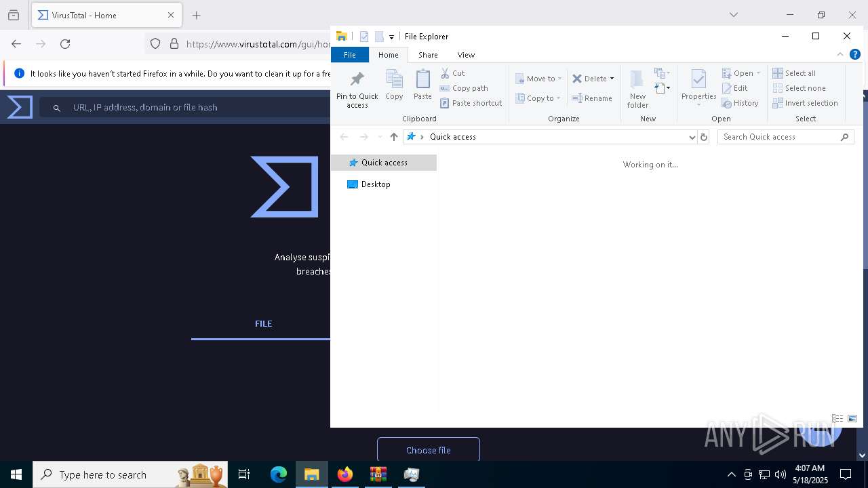Open Microsoft Edge from taskbar
The height and width of the screenshot is (488, 868).
[279, 474]
